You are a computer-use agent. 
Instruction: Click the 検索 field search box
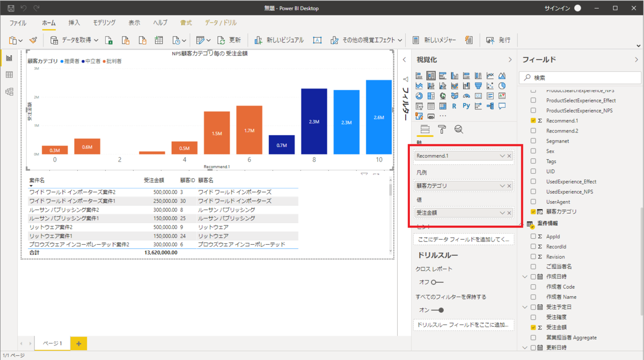[x=580, y=78]
